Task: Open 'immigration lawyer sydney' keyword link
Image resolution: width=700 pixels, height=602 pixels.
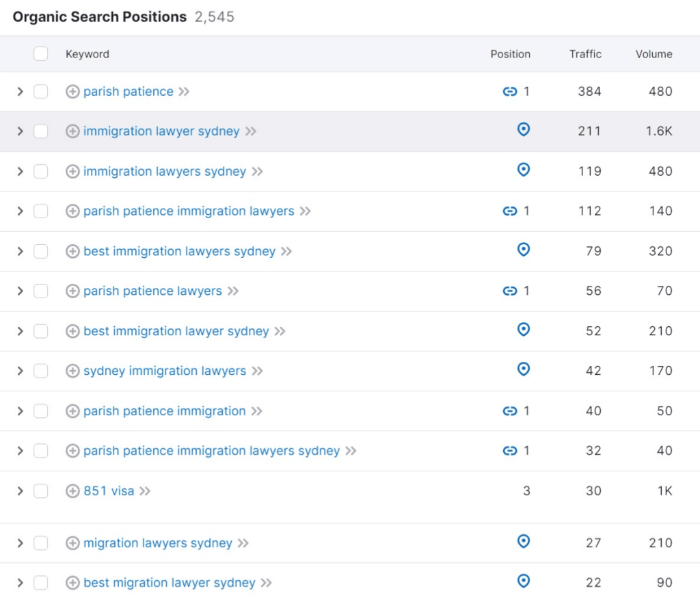Action: (x=161, y=131)
